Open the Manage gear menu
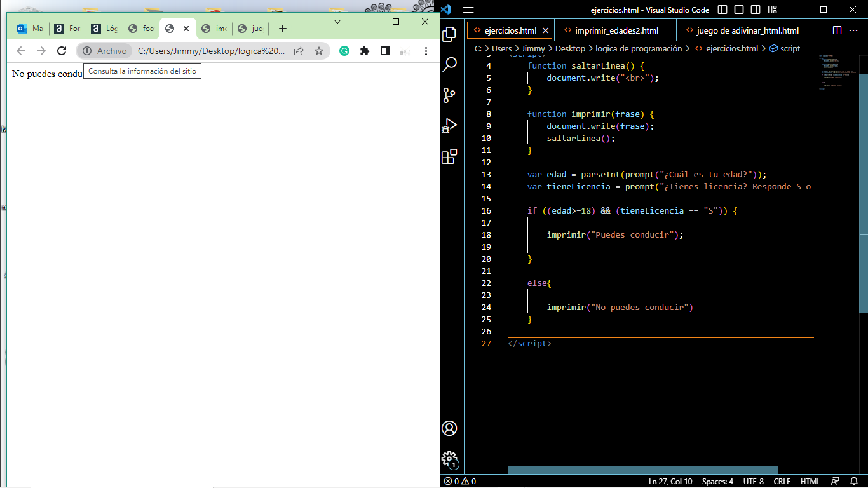 pos(449,459)
